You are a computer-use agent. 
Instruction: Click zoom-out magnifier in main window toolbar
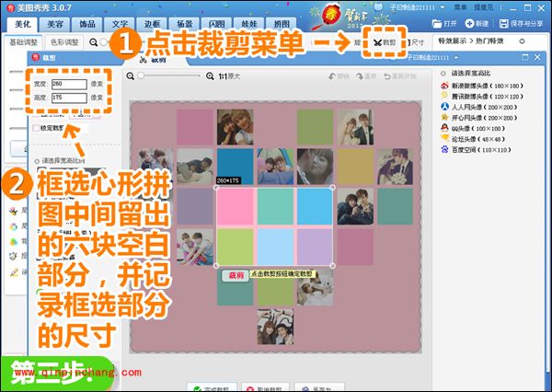(93, 42)
